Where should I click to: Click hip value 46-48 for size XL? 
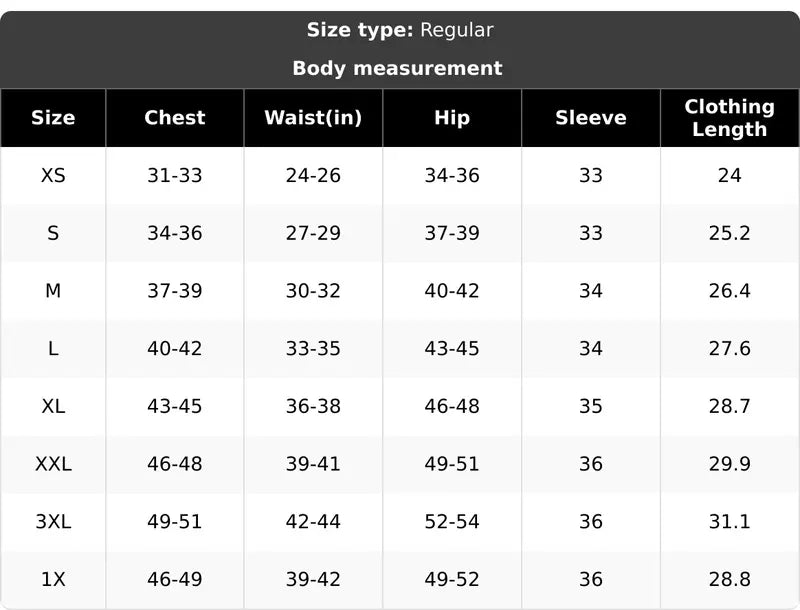pos(452,406)
